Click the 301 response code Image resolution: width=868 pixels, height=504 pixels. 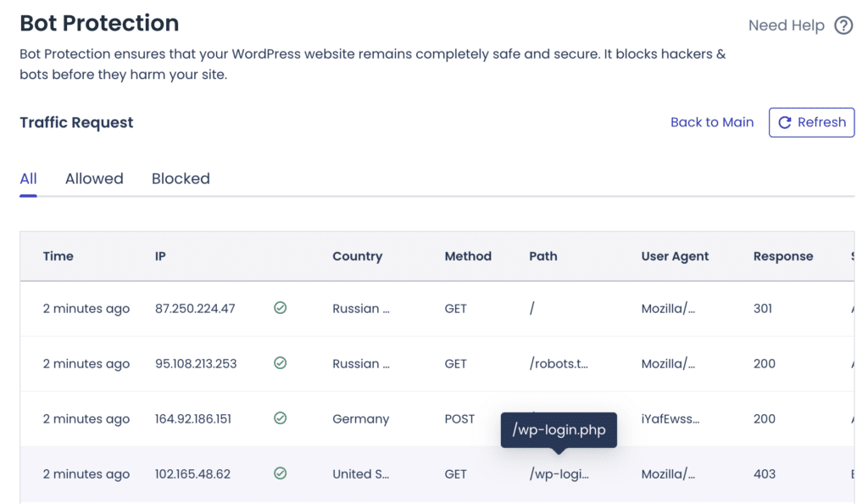[x=762, y=309]
